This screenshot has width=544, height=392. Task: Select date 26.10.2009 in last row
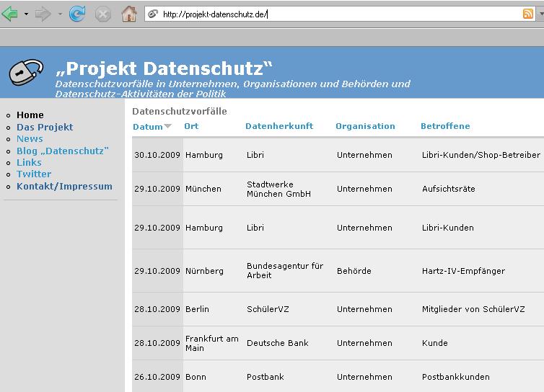(157, 377)
